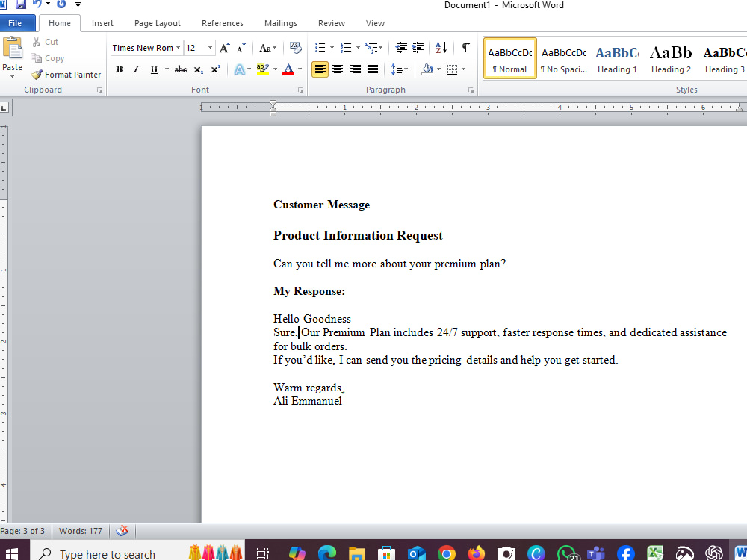
Task: Apply superscript formatting
Action: click(x=216, y=70)
